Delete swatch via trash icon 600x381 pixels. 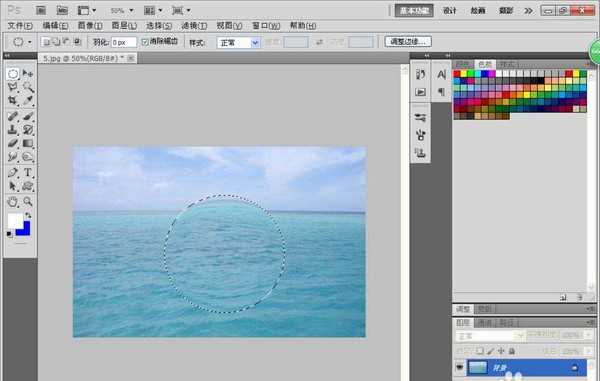(x=580, y=297)
